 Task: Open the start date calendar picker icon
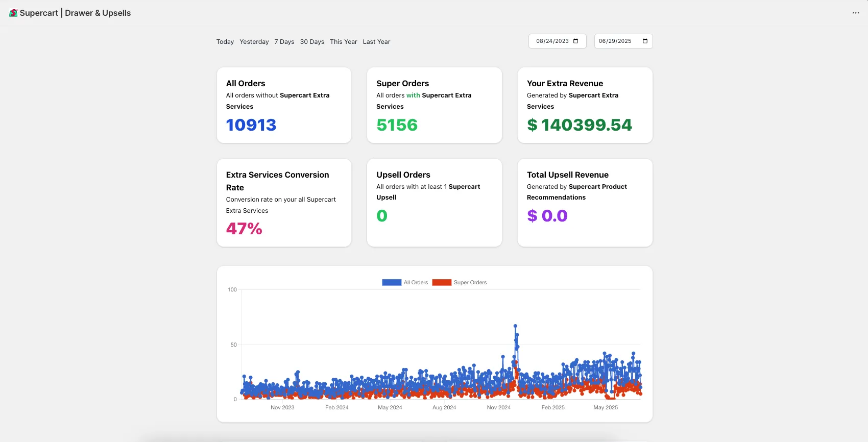[x=576, y=41]
